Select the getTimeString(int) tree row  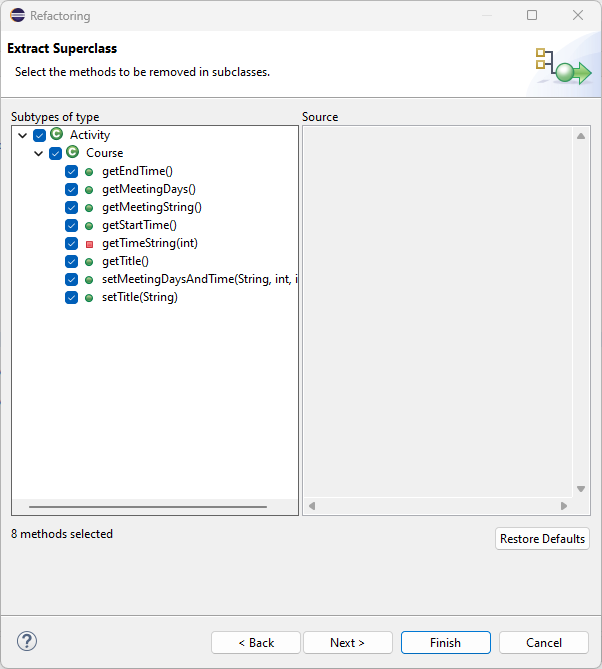150,243
